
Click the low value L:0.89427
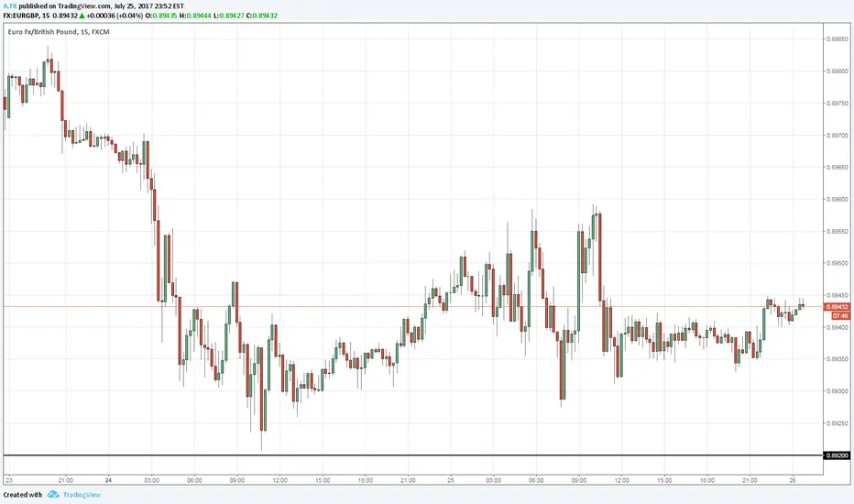(x=229, y=16)
